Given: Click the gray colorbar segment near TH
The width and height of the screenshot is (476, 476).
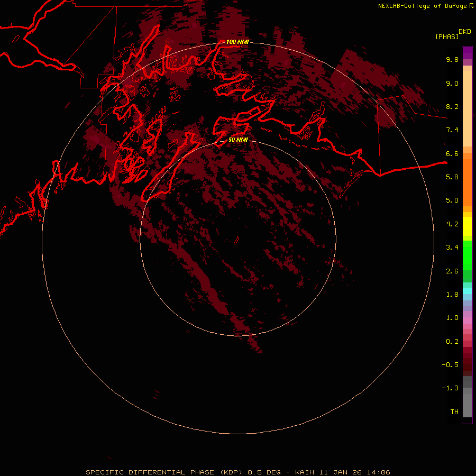Looking at the screenshot, I should [467, 407].
